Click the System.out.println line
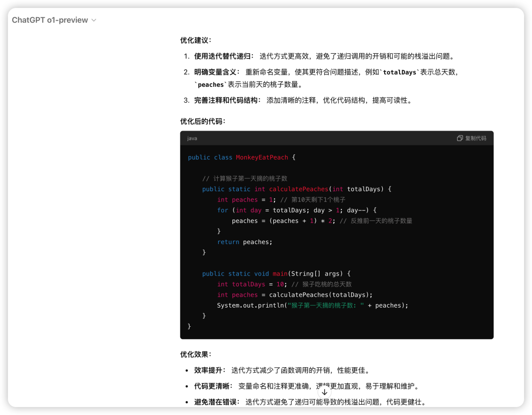Image resolution: width=532 pixels, height=415 pixels. pos(313,305)
